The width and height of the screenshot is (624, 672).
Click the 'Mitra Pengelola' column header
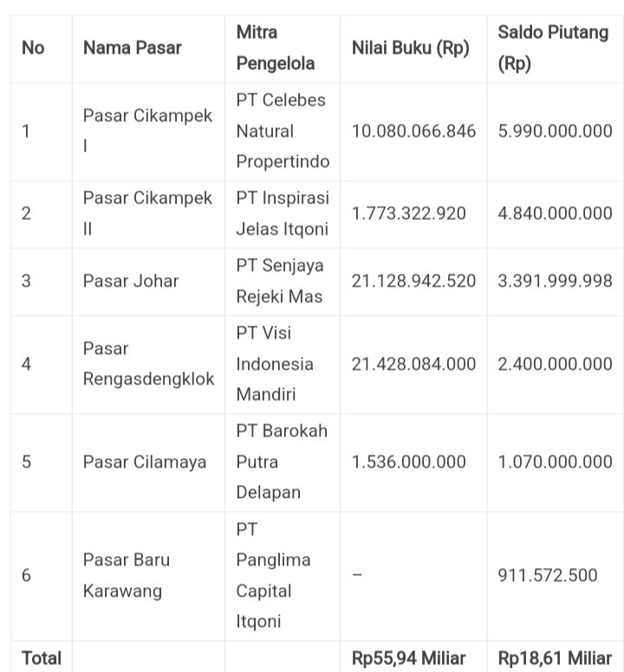(x=275, y=48)
